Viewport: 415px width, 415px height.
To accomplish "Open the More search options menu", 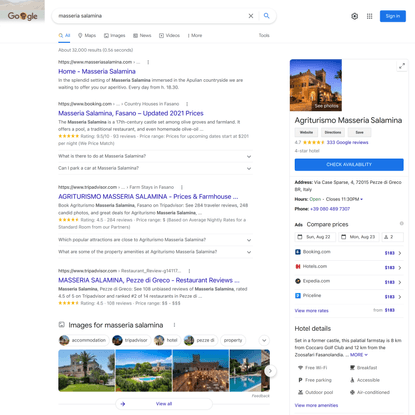I will (195, 35).
